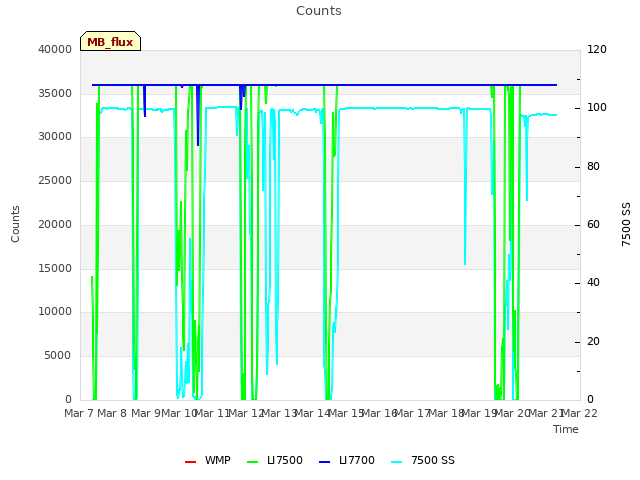Viewport: 640px width, 480px height.
Task: Click the green LI7500 legend color marker
Action: 253,462
